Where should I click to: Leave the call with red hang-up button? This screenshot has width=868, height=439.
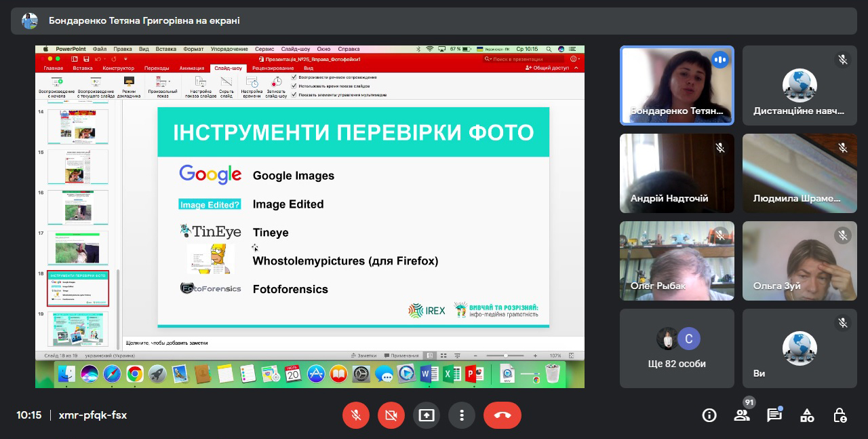tap(502, 415)
